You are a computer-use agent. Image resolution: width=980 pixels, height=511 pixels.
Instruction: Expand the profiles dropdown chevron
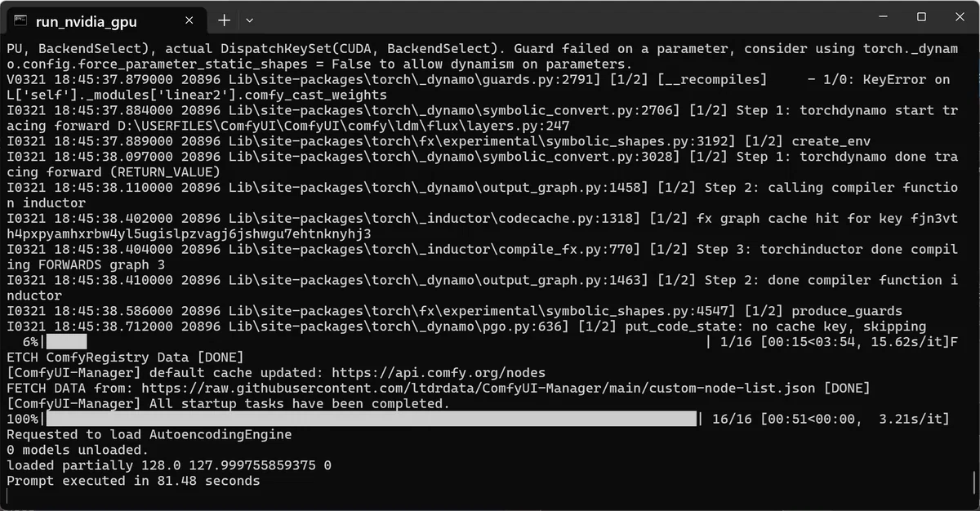[x=250, y=20]
